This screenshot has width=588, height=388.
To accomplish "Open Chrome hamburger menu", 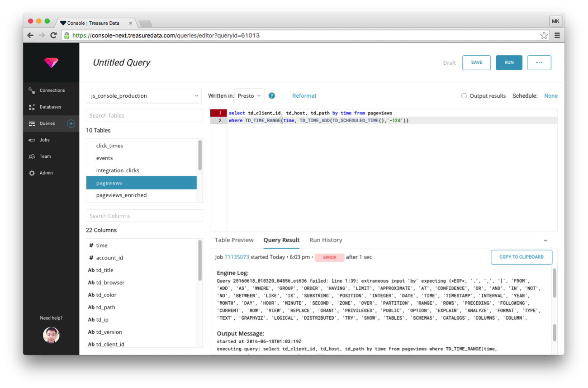I will tap(557, 35).
